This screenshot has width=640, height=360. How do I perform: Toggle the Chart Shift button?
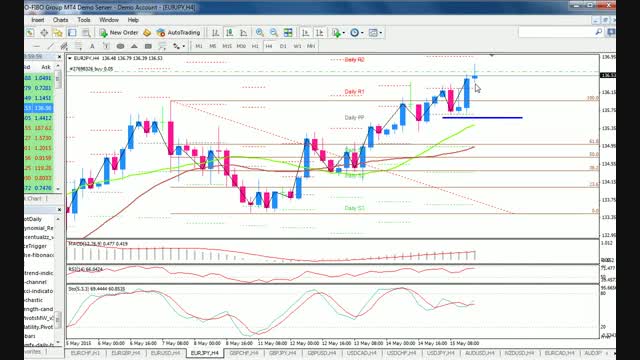point(320,33)
